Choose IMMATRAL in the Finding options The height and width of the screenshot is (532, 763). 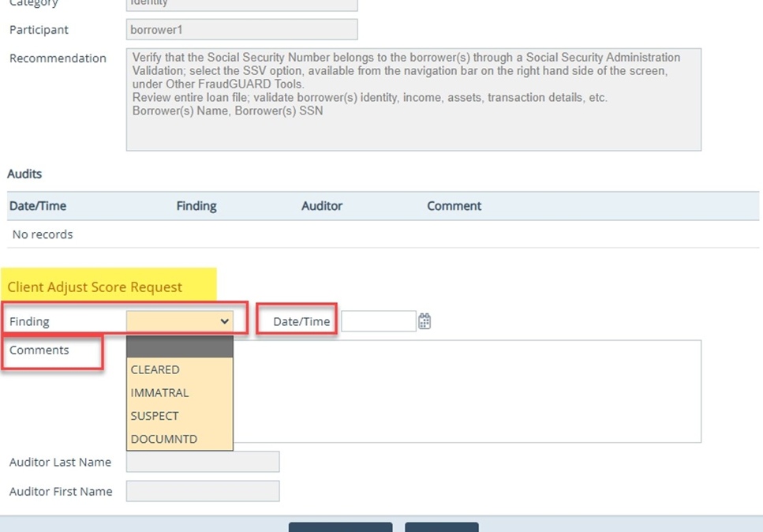(x=160, y=392)
